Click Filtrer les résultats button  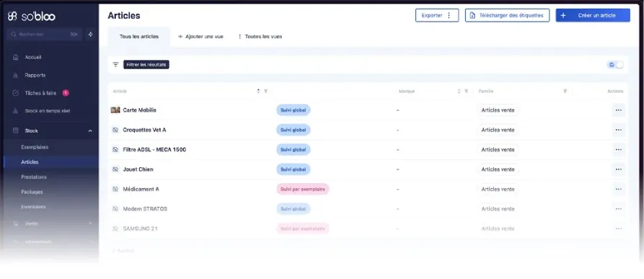146,65
